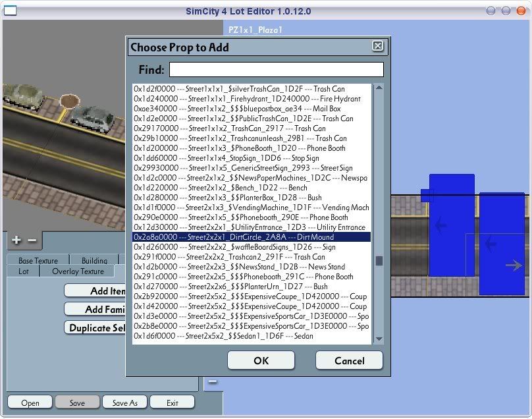Cancel the prop selection dialog

(x=349, y=360)
